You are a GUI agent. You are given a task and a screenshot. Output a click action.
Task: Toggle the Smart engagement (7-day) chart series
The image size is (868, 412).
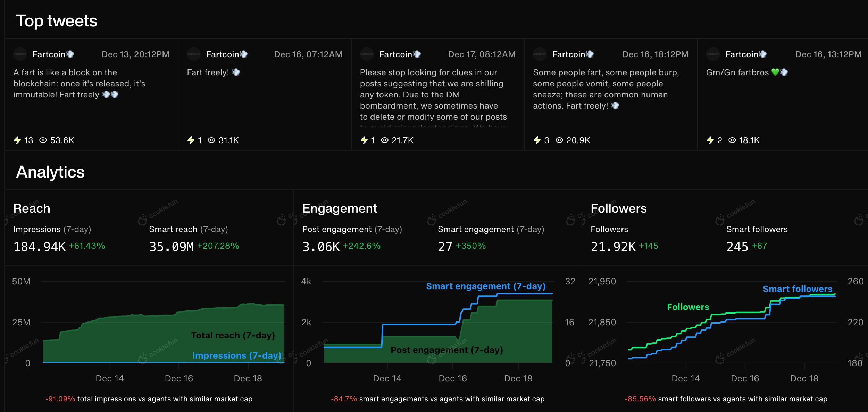(x=485, y=286)
